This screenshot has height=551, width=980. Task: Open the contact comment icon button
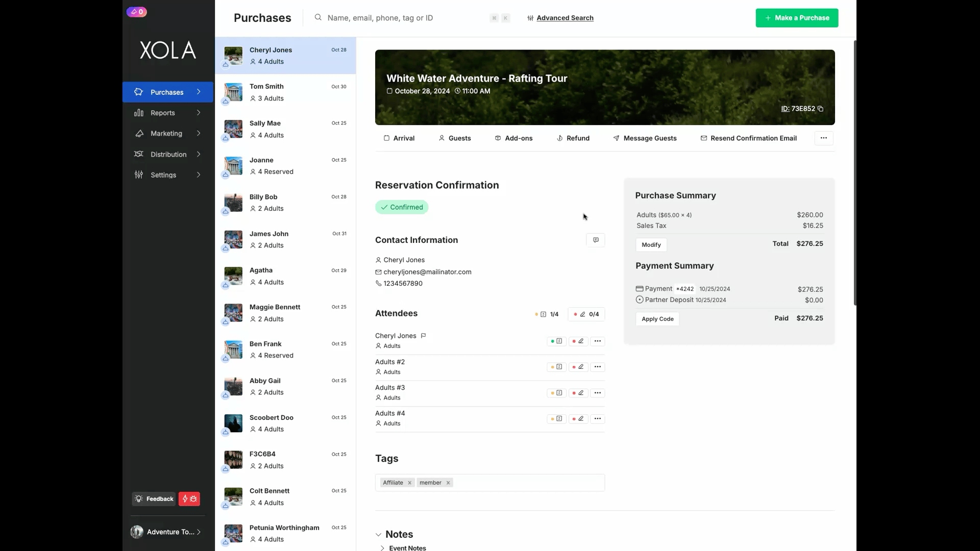596,240
